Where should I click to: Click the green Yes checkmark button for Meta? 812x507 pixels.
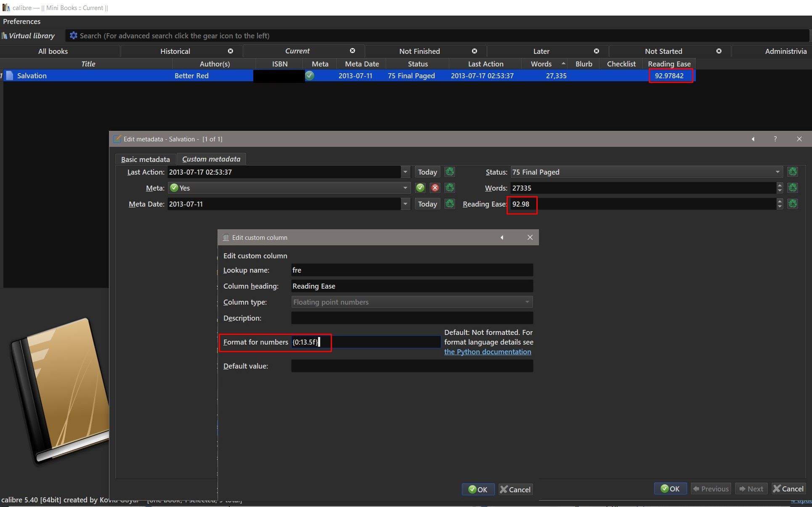(x=420, y=188)
